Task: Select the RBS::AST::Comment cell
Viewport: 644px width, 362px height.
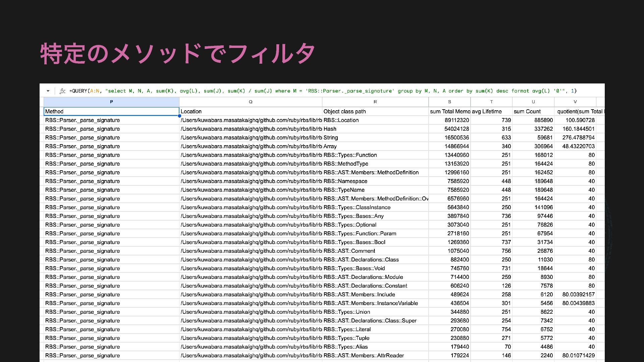Action: click(x=375, y=251)
